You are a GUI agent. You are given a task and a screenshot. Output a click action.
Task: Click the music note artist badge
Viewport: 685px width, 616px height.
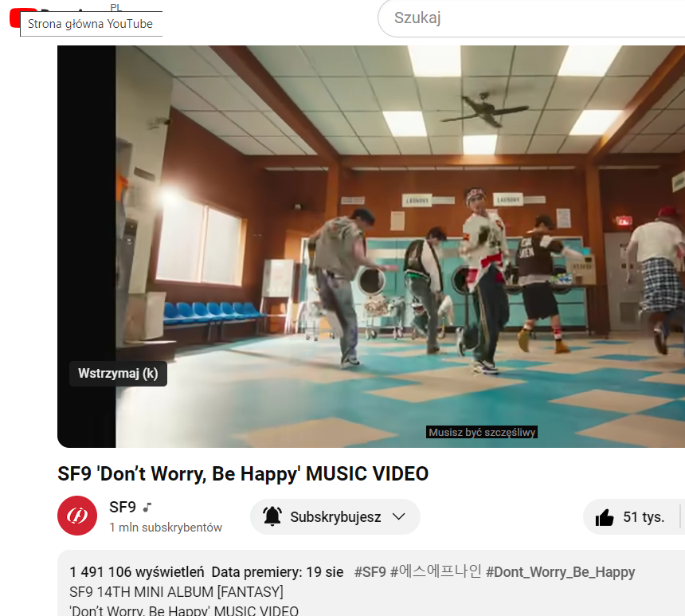coord(147,507)
